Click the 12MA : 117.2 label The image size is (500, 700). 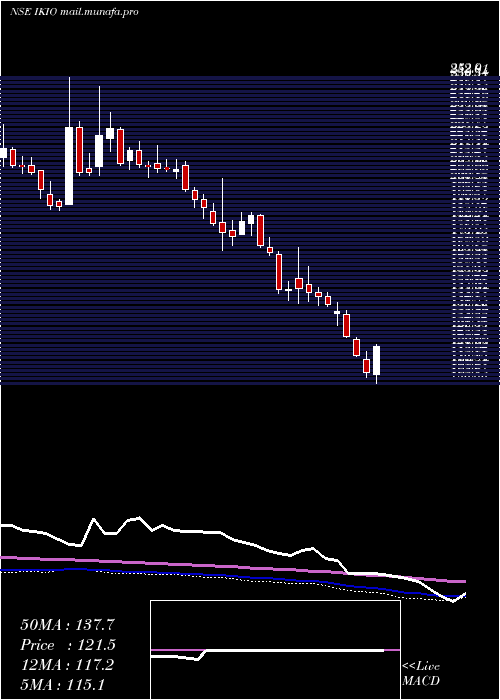tap(67, 665)
